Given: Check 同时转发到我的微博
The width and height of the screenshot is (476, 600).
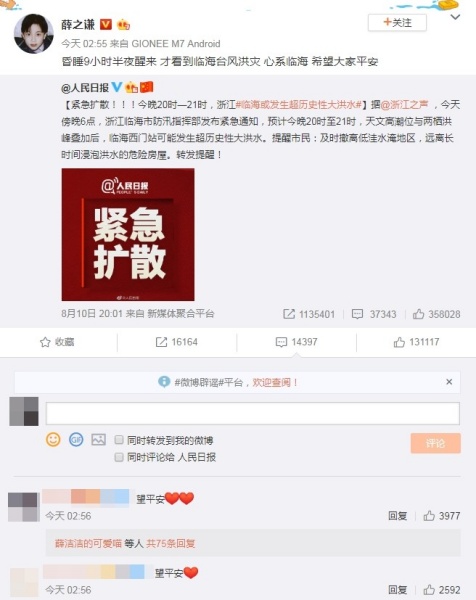Looking at the screenshot, I should pos(119,440).
